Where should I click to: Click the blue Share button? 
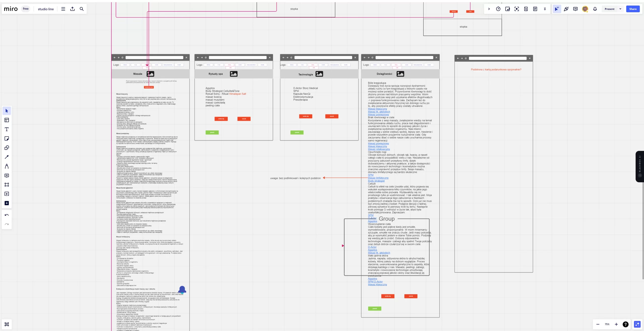(633, 9)
